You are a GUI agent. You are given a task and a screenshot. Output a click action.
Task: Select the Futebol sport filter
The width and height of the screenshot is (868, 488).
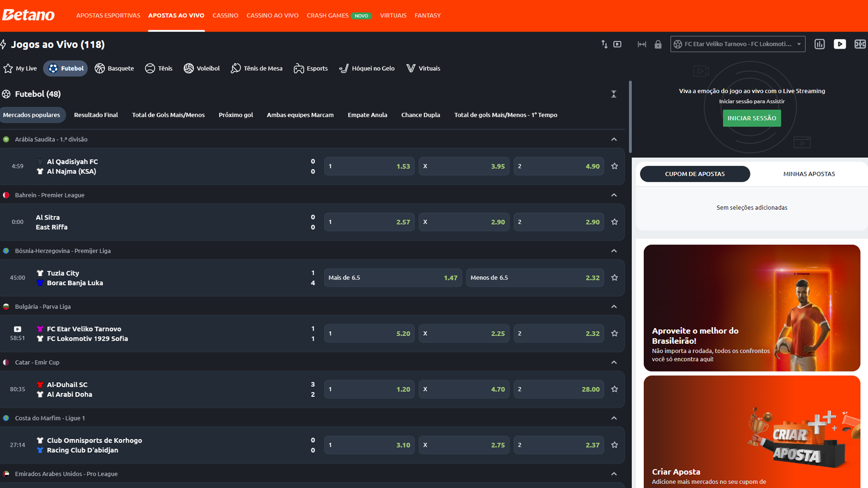(66, 68)
